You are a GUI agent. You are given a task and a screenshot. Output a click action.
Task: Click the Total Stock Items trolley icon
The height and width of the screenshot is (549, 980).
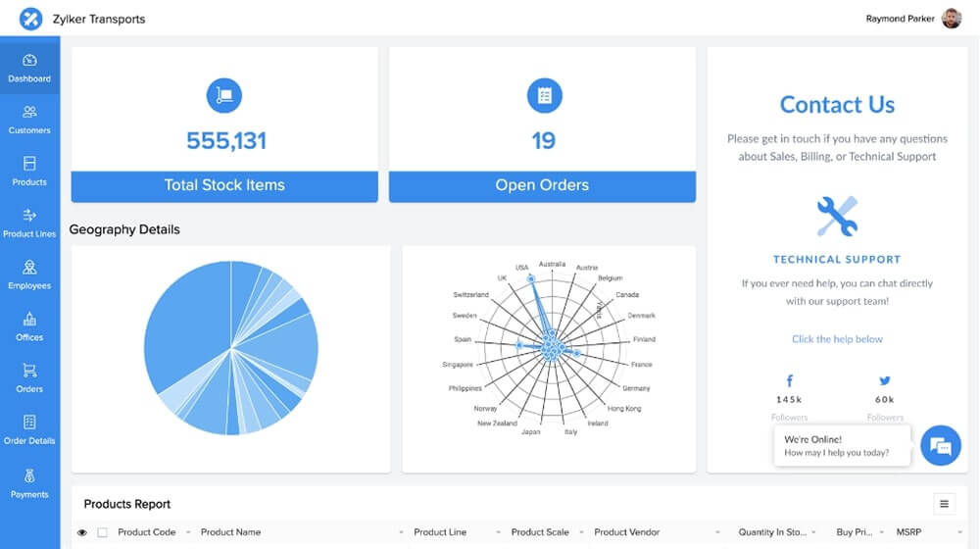tap(224, 96)
